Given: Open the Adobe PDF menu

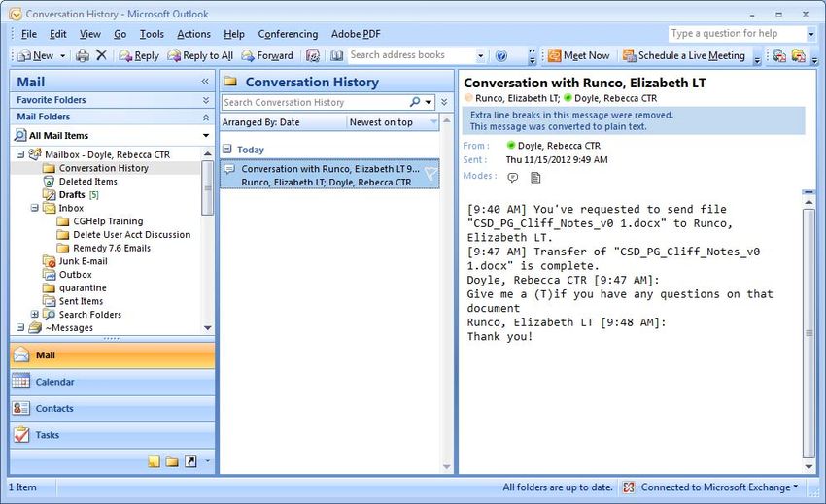Looking at the screenshot, I should (x=356, y=34).
